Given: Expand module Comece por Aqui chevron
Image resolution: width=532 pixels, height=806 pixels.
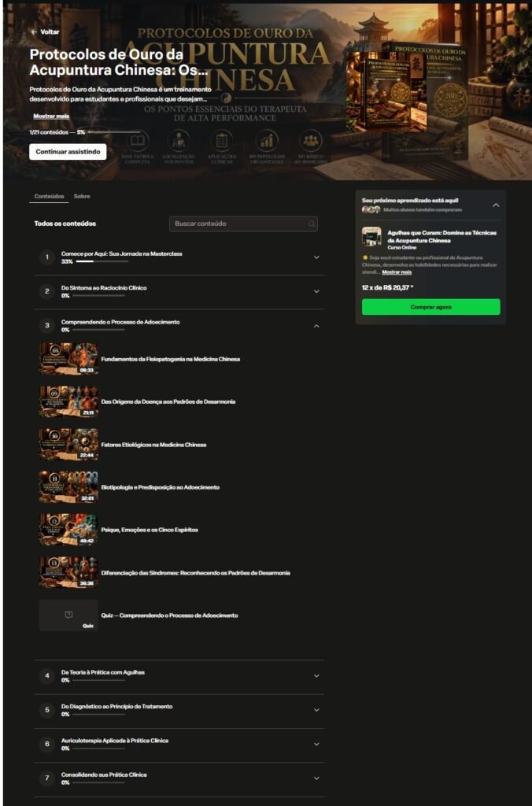Looking at the screenshot, I should click(316, 257).
